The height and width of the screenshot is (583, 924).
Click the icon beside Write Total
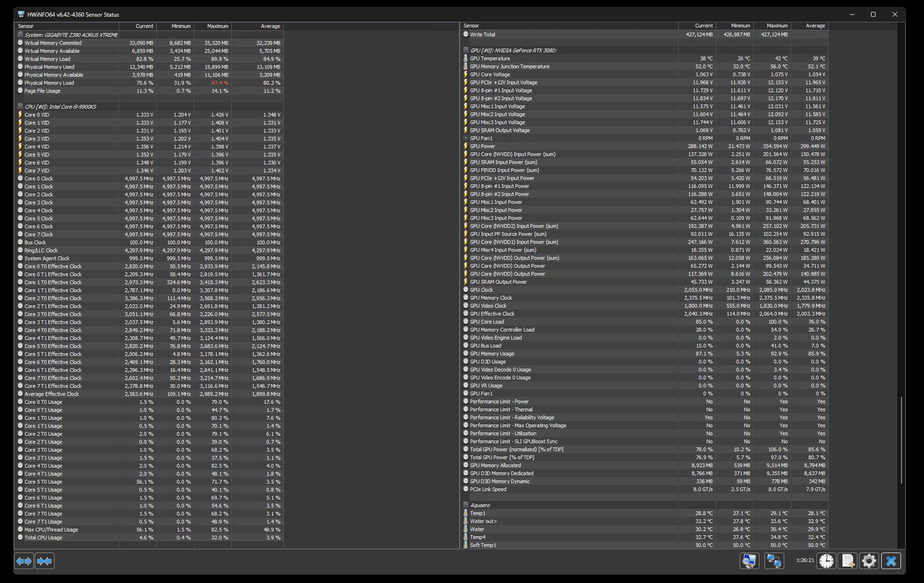[466, 35]
